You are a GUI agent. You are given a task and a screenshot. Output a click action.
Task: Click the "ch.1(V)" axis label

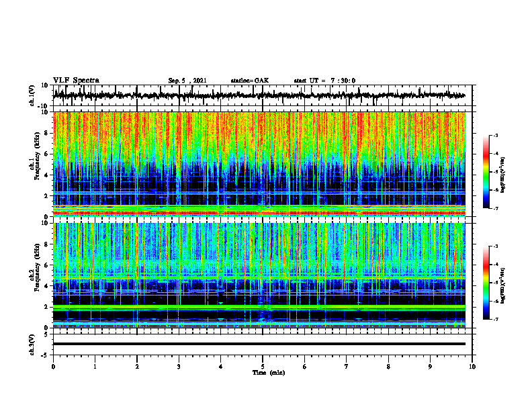pos(32,95)
